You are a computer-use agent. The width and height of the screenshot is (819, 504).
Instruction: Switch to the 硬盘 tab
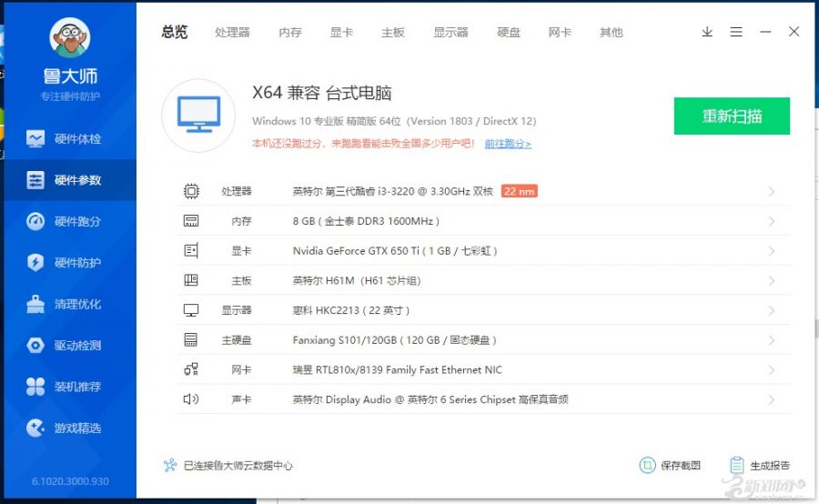coord(509,33)
